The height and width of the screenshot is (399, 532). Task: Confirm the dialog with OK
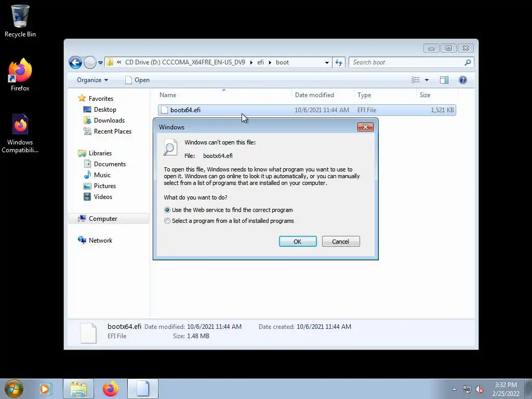click(x=298, y=242)
